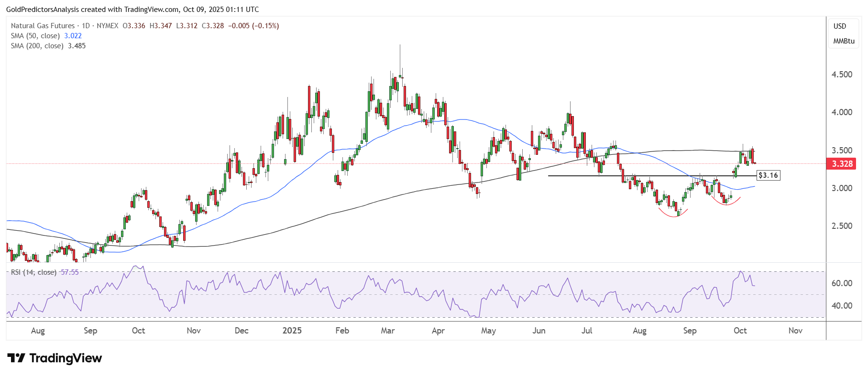868x376 pixels.
Task: Click the Mar label on time axis
Action: 388,331
